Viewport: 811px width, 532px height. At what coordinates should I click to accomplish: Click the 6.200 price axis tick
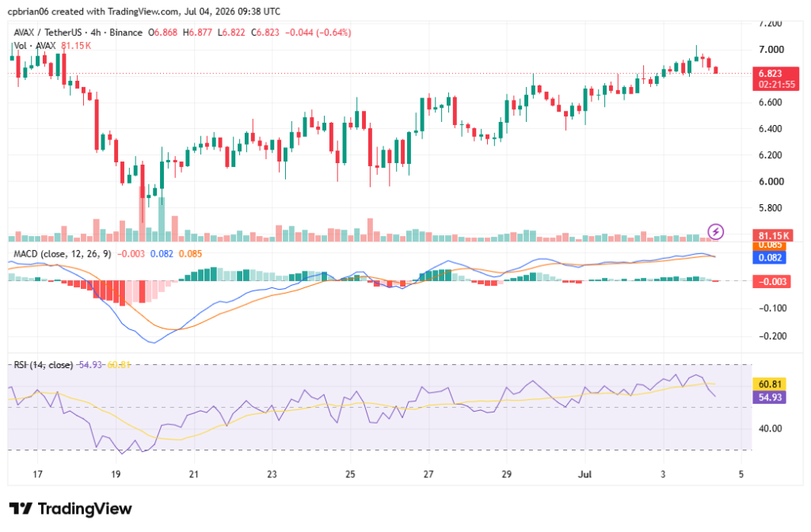[x=771, y=155]
